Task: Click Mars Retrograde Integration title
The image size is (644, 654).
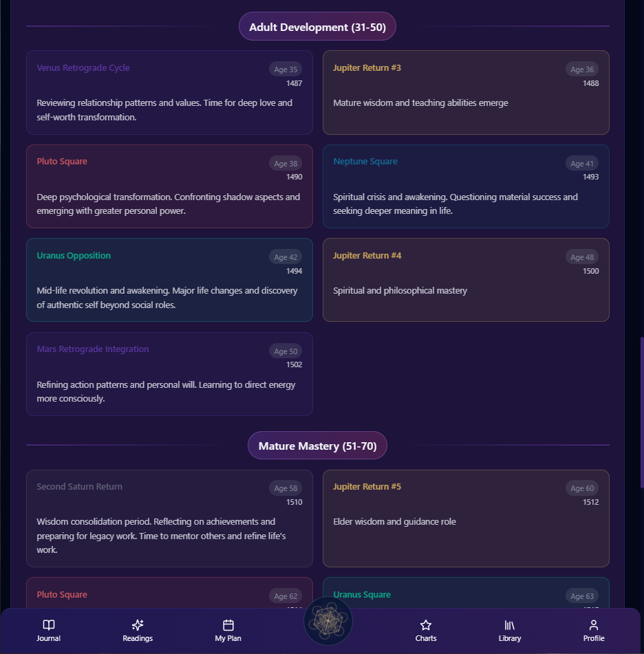Action: (93, 349)
